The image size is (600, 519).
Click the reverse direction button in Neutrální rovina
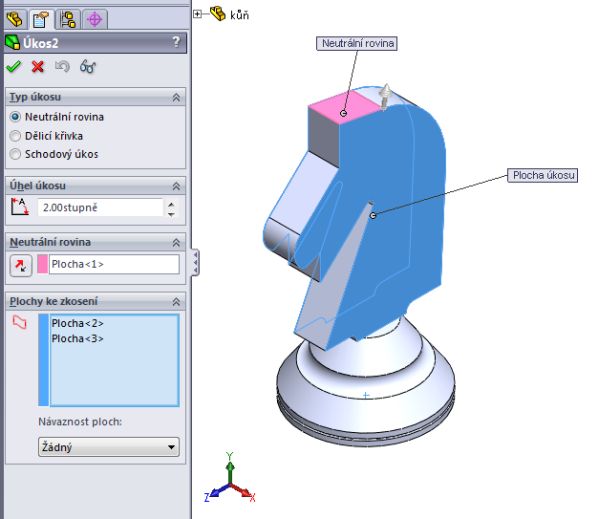pos(20,265)
